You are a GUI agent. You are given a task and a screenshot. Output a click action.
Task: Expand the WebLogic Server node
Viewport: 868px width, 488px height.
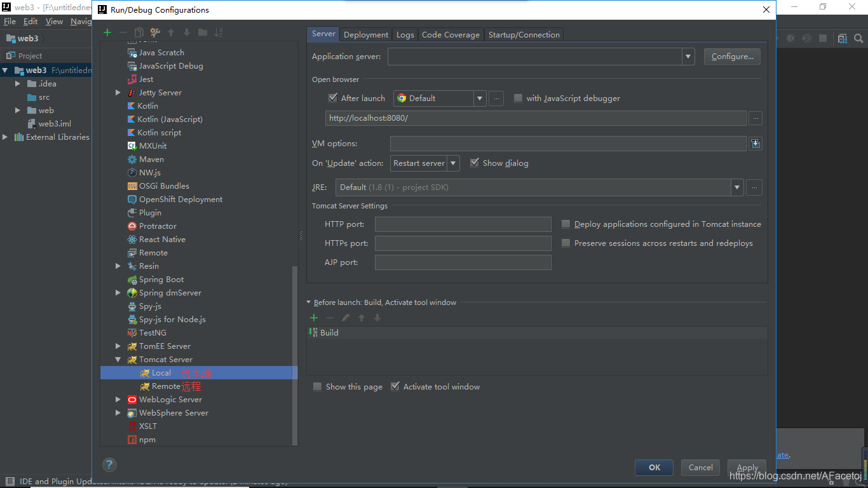118,400
